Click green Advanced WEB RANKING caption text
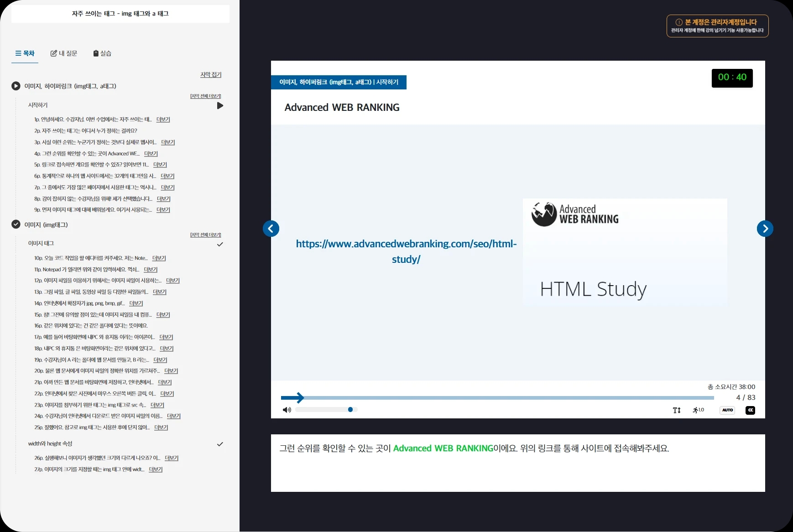Screen dimensions: 793x532 coord(443,449)
